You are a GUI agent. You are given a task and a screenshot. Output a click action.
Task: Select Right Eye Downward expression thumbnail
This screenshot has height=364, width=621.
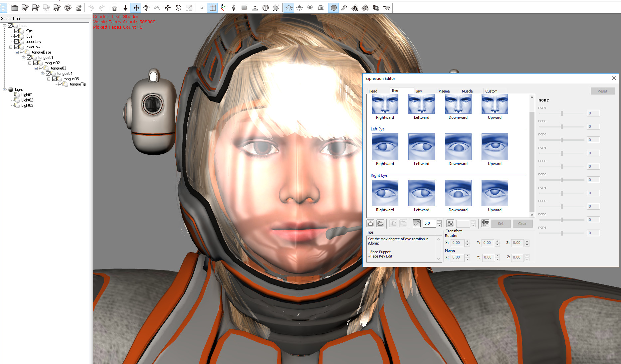point(458,193)
